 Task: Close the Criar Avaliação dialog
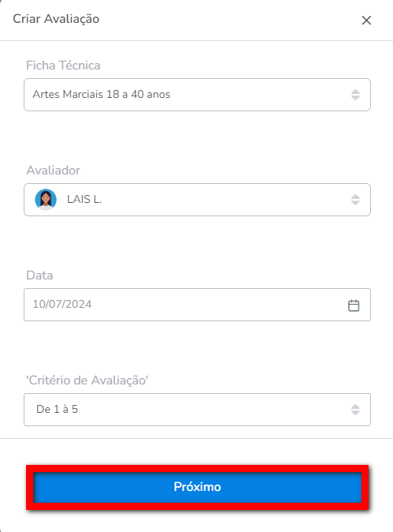pos(366,21)
